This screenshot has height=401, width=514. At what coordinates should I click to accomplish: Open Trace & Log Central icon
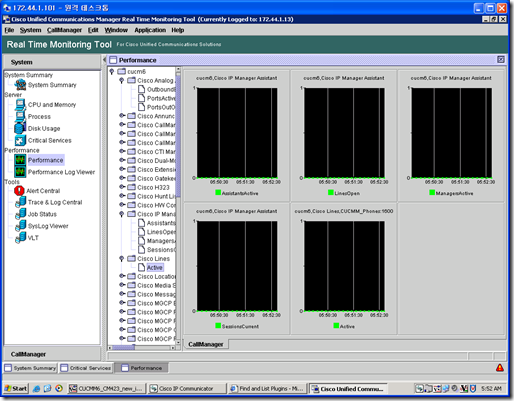[x=21, y=202]
